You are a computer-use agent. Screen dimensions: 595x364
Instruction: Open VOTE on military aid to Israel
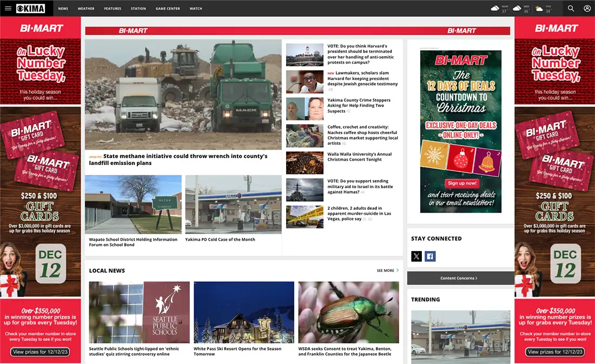360,187
